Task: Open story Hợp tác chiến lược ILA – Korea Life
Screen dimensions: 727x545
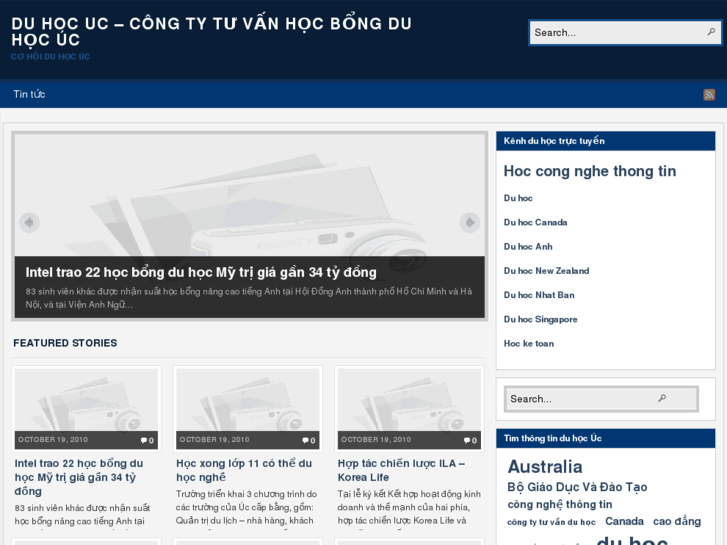Action: point(401,470)
